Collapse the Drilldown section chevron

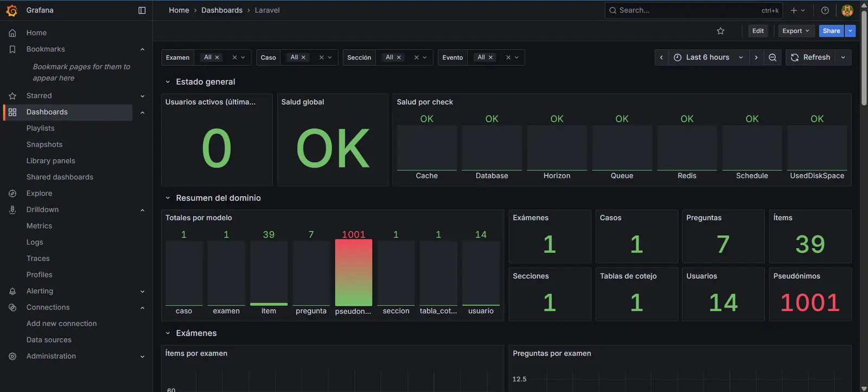pos(142,210)
